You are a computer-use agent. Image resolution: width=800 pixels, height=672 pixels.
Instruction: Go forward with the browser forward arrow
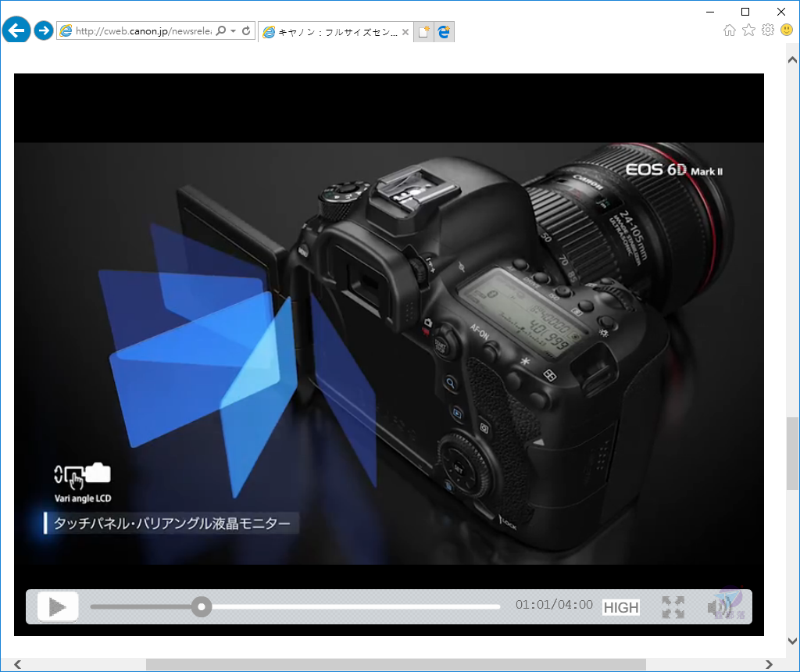44,30
